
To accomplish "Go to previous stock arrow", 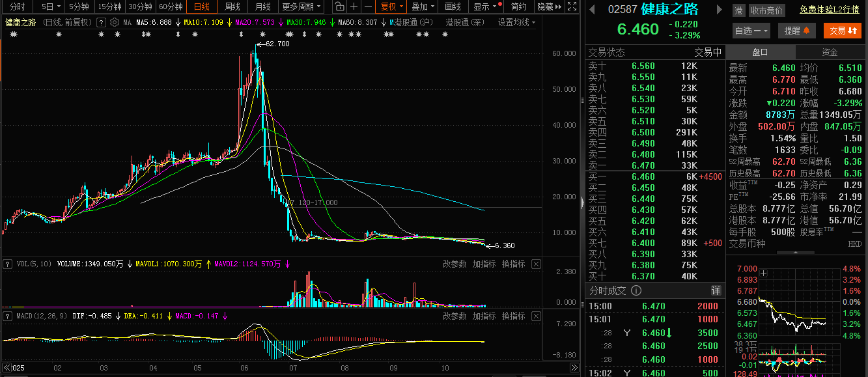I will pyautogui.click(x=592, y=10).
